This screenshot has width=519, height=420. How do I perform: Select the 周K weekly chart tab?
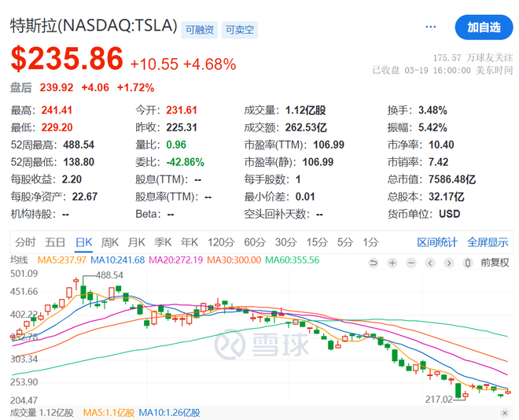[x=110, y=242]
